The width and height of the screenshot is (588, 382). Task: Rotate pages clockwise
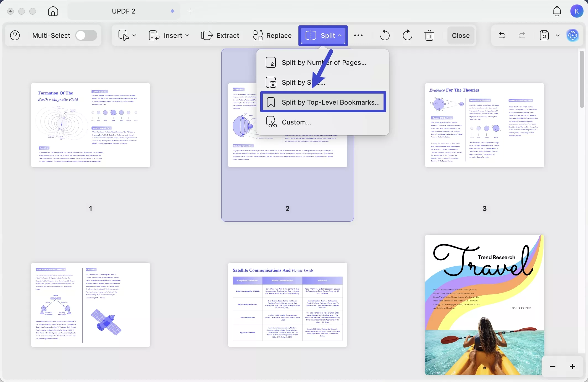pos(407,36)
